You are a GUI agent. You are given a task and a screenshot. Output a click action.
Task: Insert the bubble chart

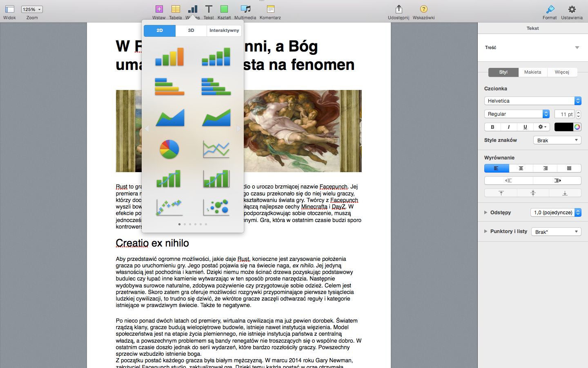pyautogui.click(x=216, y=207)
